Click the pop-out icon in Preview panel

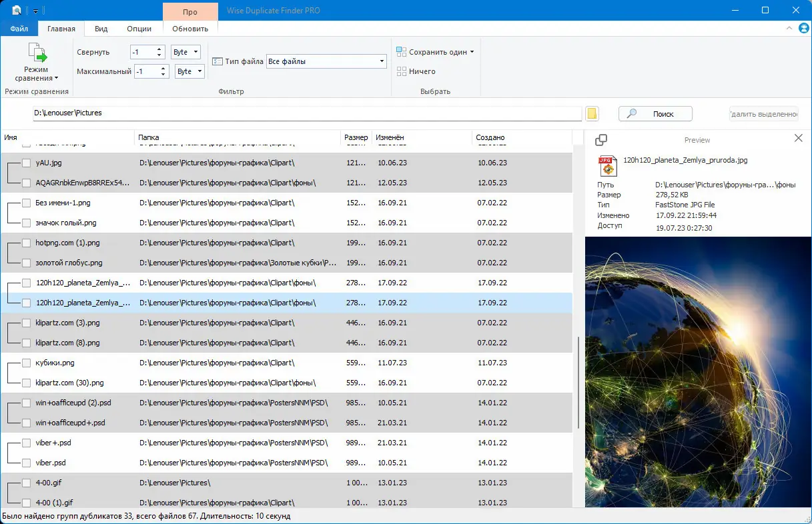600,140
